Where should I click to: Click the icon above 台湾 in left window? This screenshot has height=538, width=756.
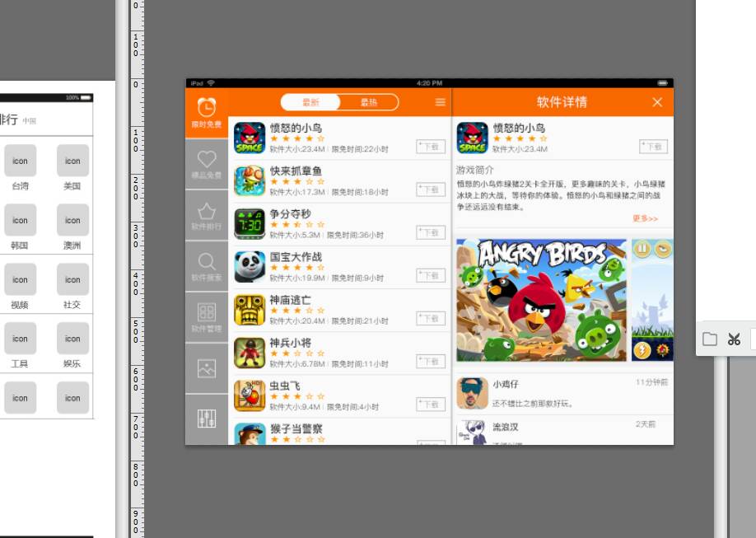[21, 161]
